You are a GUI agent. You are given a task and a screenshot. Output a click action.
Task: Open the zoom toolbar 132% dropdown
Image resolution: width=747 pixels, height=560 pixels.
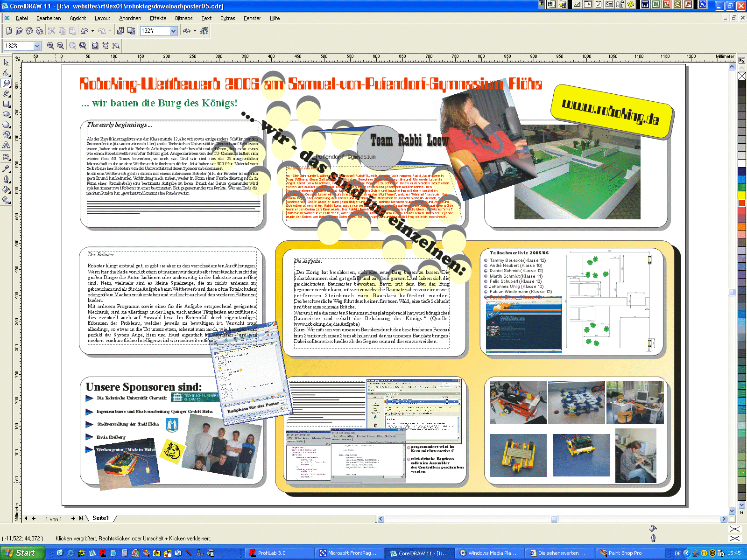tap(37, 46)
